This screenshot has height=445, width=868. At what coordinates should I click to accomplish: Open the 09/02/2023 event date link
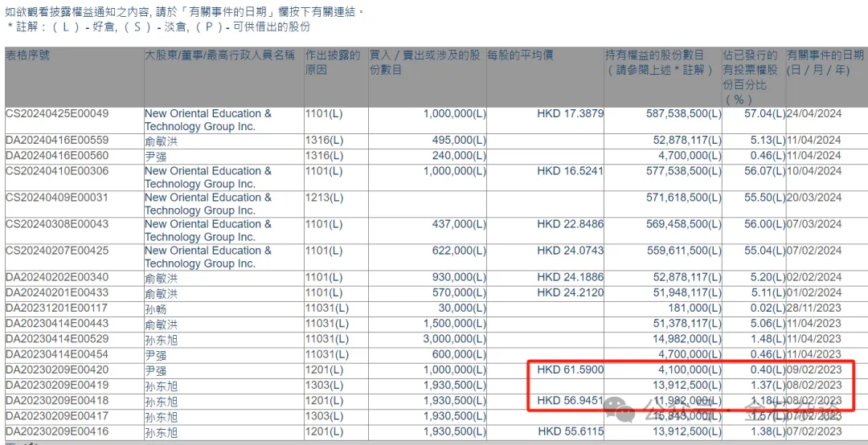[813, 370]
